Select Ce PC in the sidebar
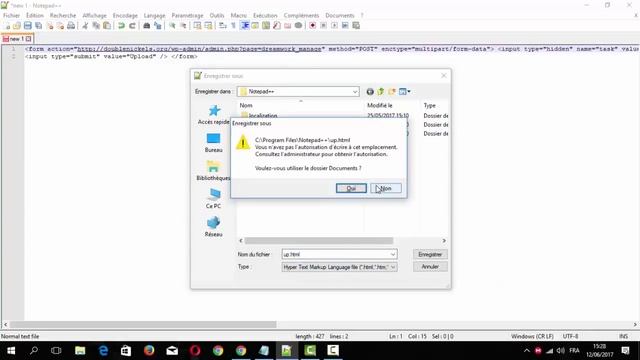640x360 pixels. tap(213, 199)
